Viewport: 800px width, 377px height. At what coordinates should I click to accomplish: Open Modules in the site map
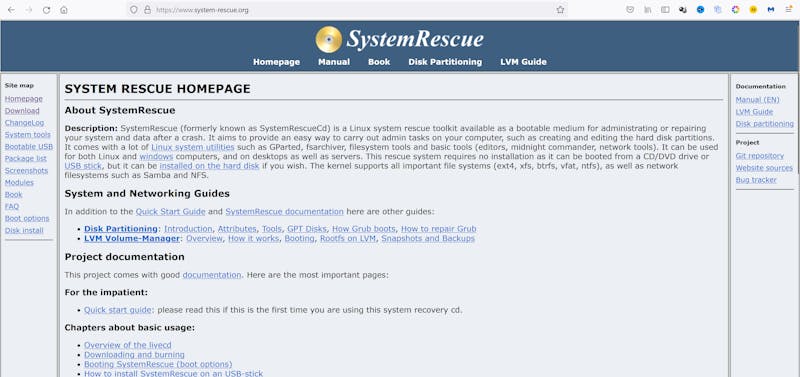coord(19,183)
